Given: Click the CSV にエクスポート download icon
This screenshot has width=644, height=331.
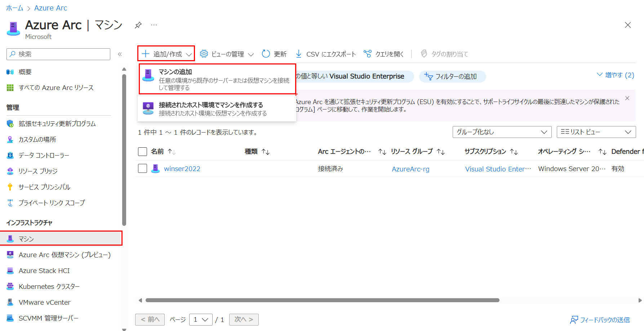Looking at the screenshot, I should [299, 54].
